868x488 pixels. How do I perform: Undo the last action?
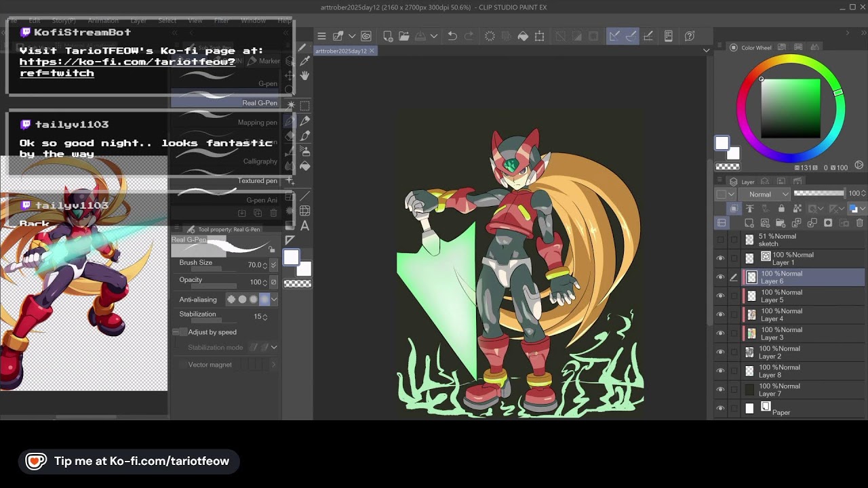(x=452, y=36)
